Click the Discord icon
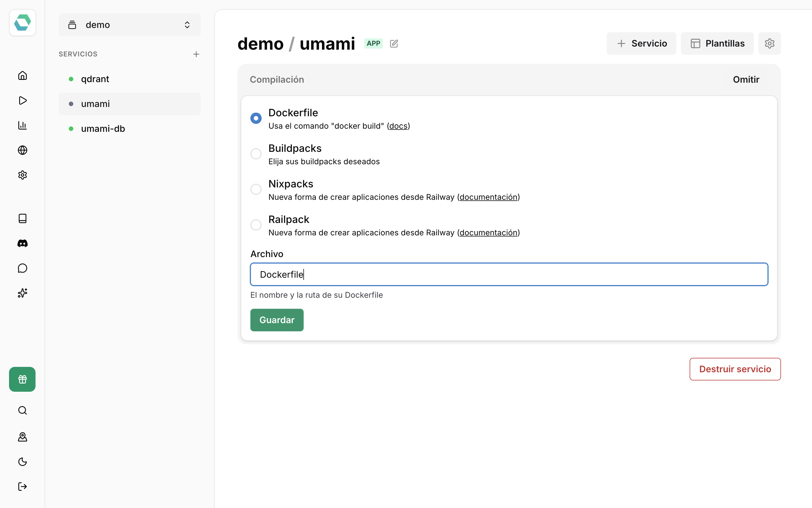The width and height of the screenshot is (812, 508). 23,243
